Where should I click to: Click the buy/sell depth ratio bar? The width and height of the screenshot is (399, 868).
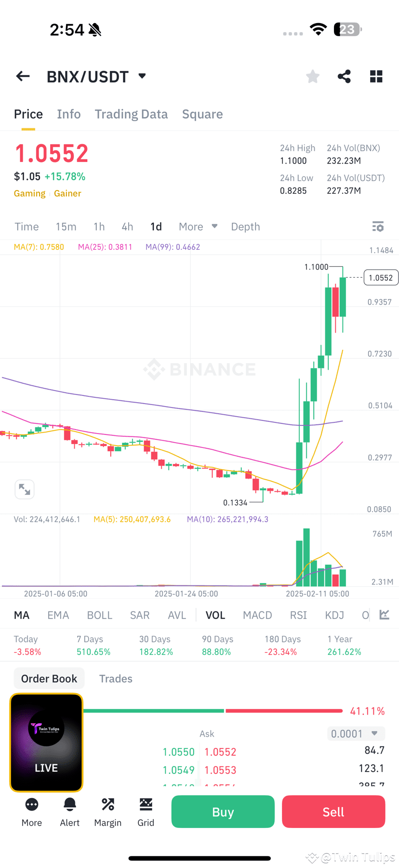pos(212,710)
